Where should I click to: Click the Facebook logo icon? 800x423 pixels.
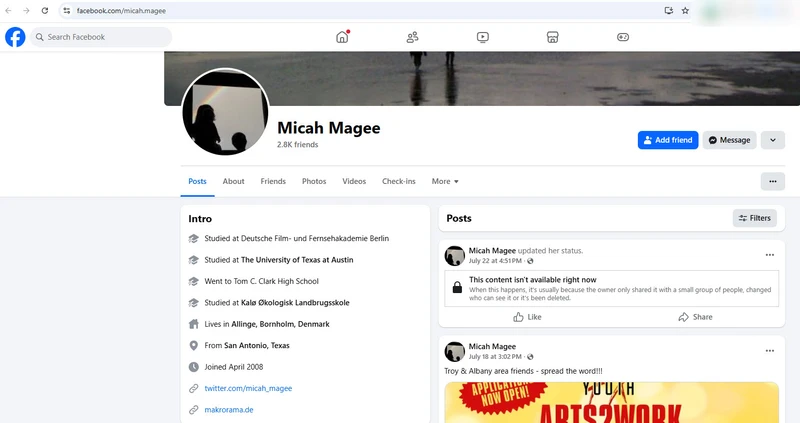tap(15, 37)
